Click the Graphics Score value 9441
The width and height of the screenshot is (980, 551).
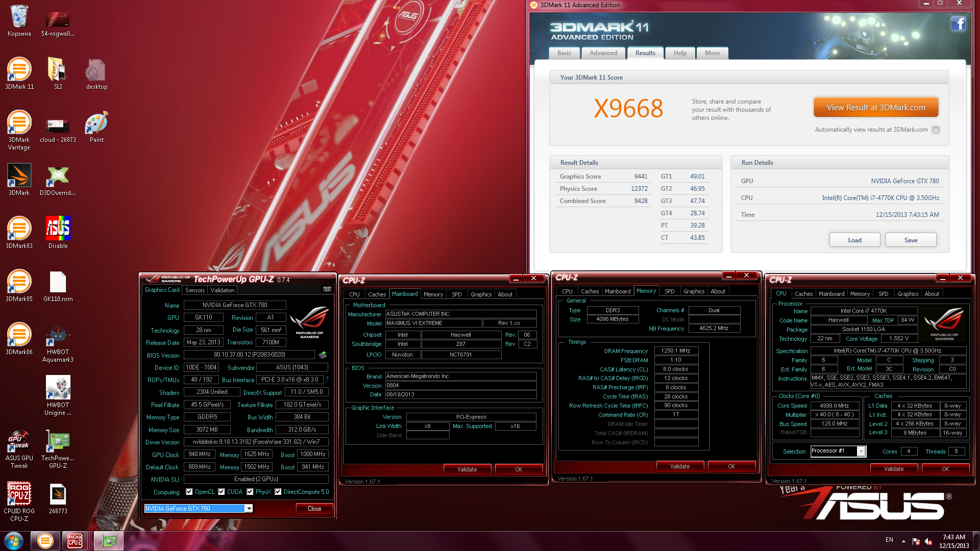[641, 177]
